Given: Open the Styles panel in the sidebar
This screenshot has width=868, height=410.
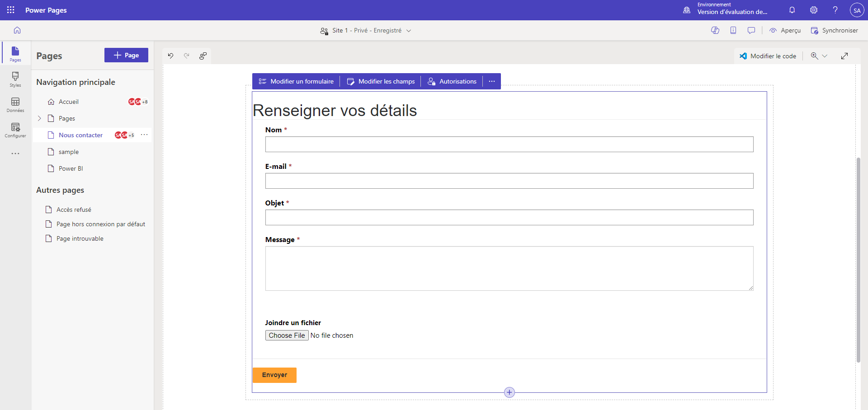Looking at the screenshot, I should point(15,79).
